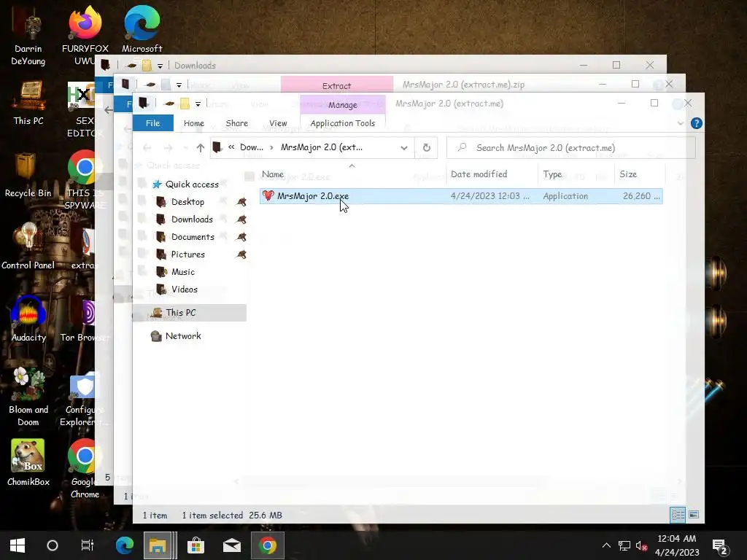
Task: Open Edge from the taskbar
Action: pyautogui.click(x=125, y=545)
